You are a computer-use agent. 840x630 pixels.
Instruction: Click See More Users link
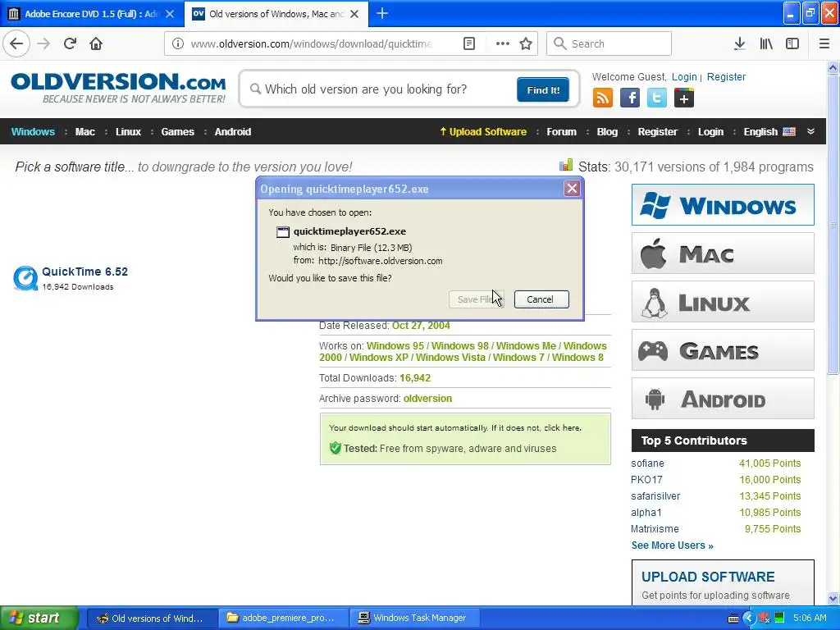click(673, 546)
